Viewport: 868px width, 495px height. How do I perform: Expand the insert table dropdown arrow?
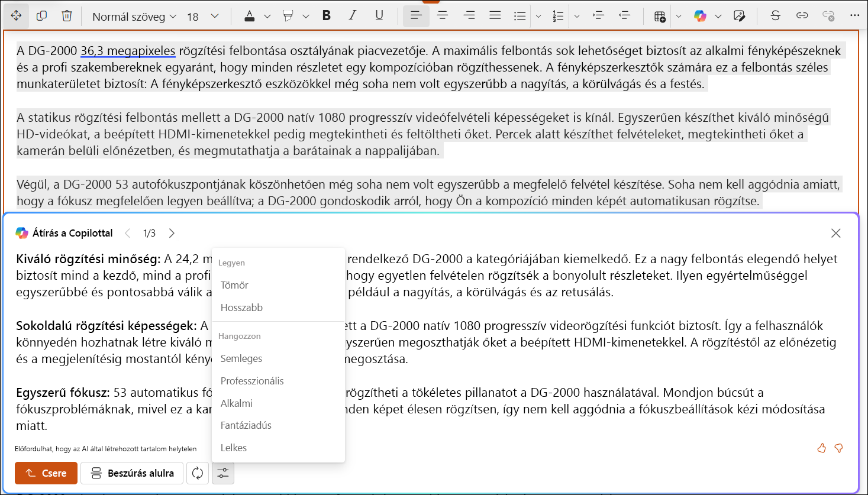(679, 17)
